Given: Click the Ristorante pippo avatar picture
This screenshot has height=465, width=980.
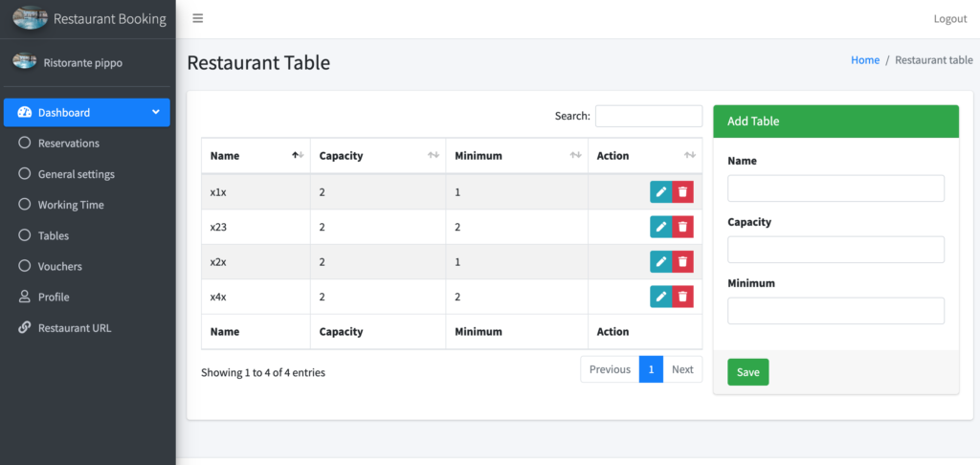Looking at the screenshot, I should point(24,62).
